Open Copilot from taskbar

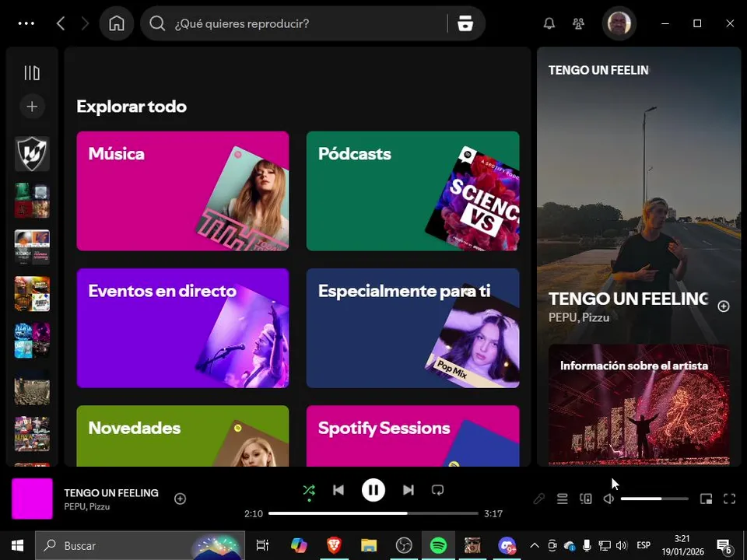(x=299, y=546)
